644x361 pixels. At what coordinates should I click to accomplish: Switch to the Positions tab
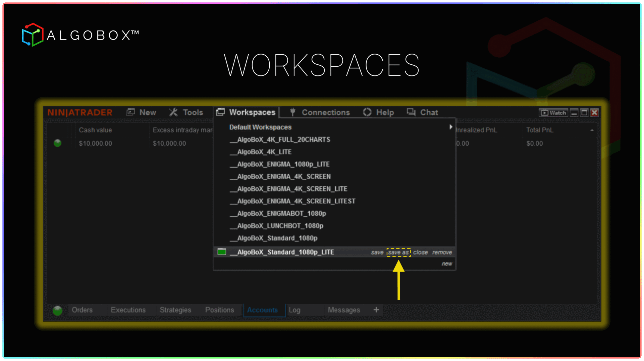click(x=219, y=310)
